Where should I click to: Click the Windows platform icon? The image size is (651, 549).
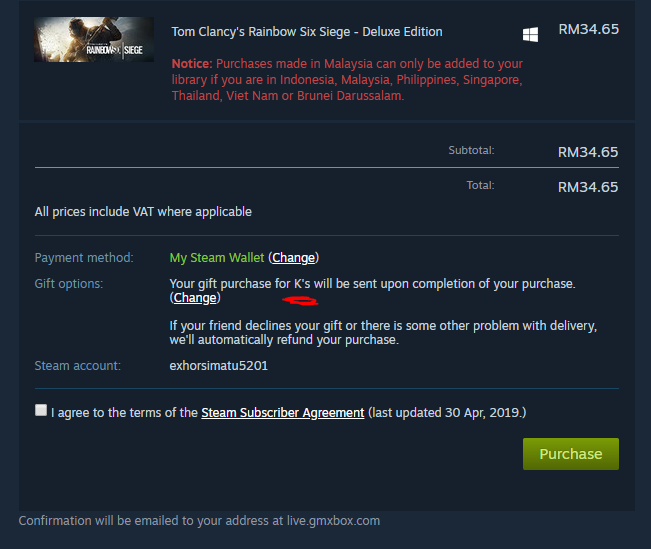530,34
